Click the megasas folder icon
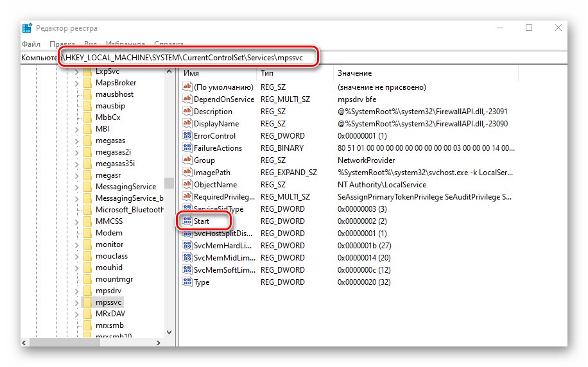The width and height of the screenshot is (588, 367). coord(87,141)
